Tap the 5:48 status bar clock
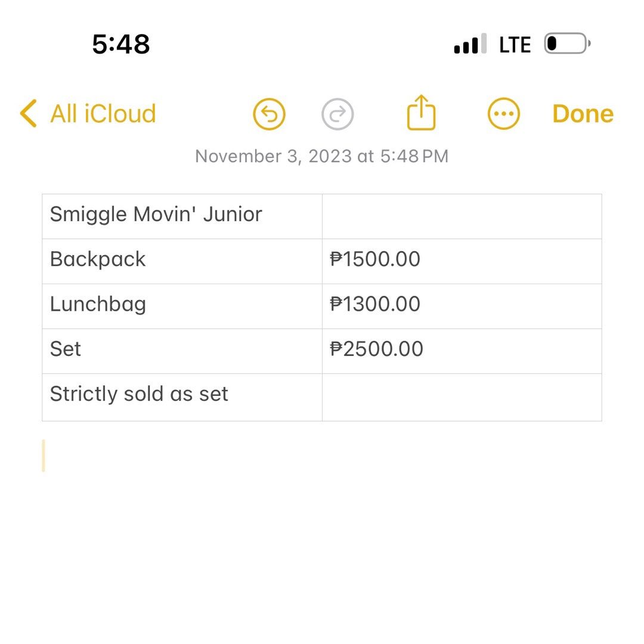The height and width of the screenshot is (644, 644). point(121,44)
